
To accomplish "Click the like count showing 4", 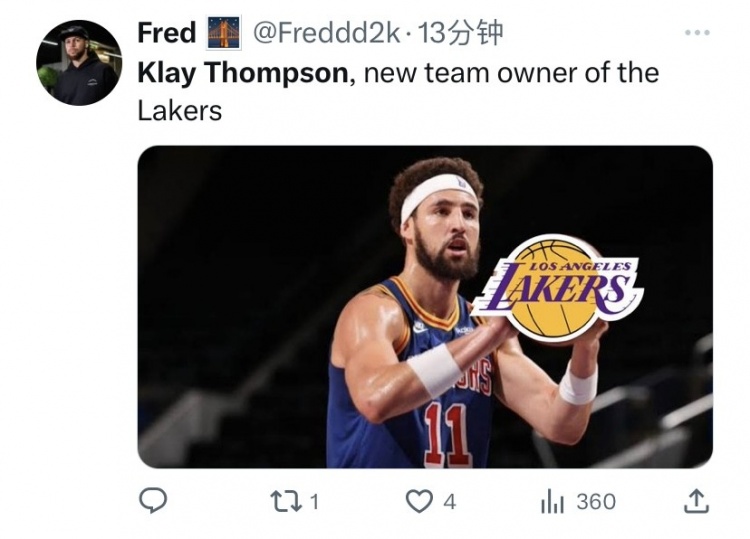I will tap(449, 502).
